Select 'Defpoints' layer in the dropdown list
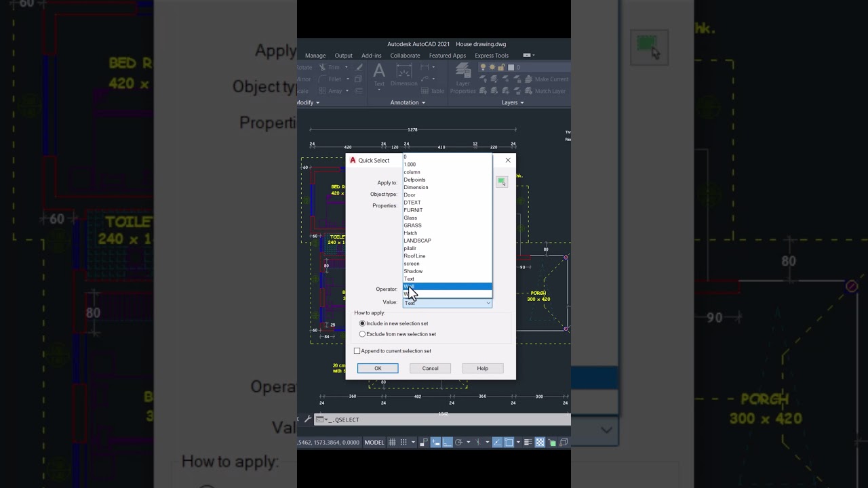This screenshot has height=488, width=868. [x=447, y=180]
